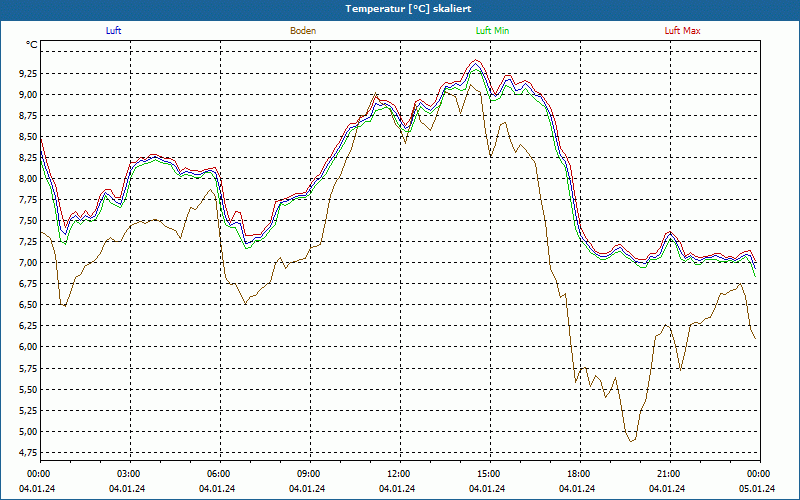Click the 'Luft Min' legend label

click(x=492, y=31)
